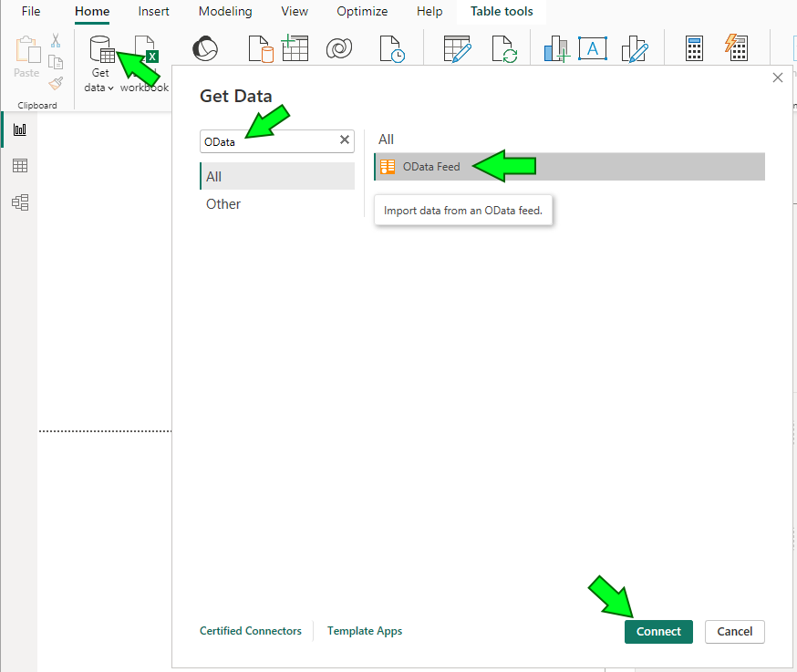Click the Cut scissors icon
797x672 pixels.
(56, 40)
